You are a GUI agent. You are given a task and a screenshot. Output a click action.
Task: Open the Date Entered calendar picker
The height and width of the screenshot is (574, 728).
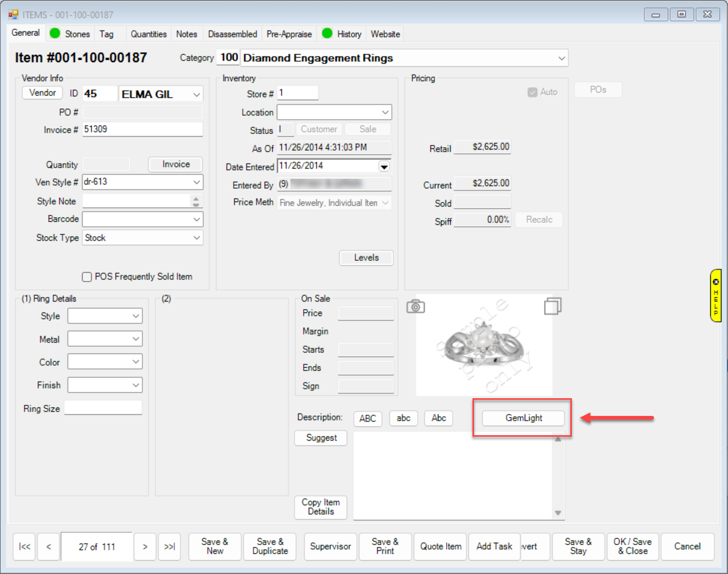click(384, 167)
